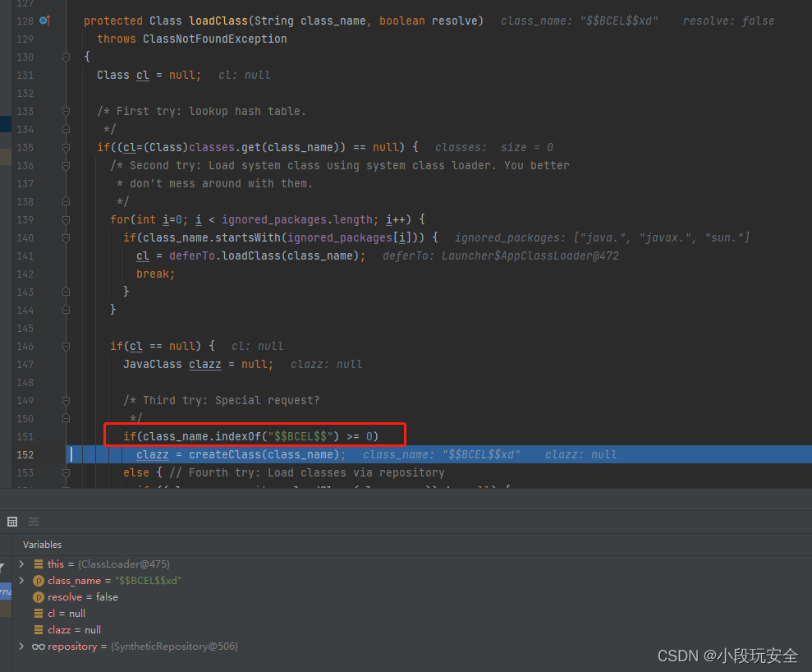Screen dimensions: 812x672
Task: Click 'classes' field on line 135
Action: [212, 147]
